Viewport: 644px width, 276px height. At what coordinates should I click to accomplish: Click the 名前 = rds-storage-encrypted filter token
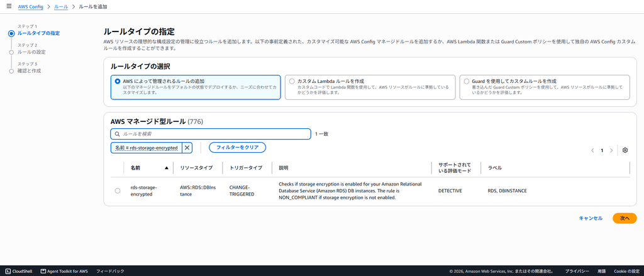click(146, 148)
